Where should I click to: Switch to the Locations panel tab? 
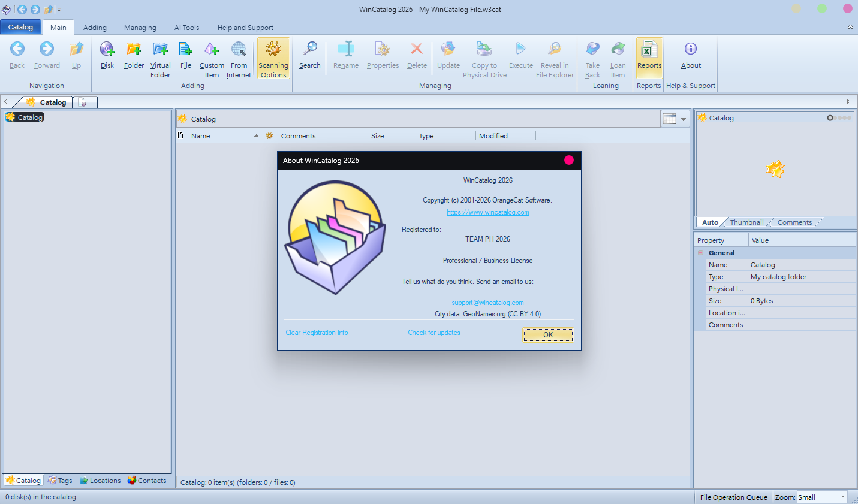[x=100, y=481]
